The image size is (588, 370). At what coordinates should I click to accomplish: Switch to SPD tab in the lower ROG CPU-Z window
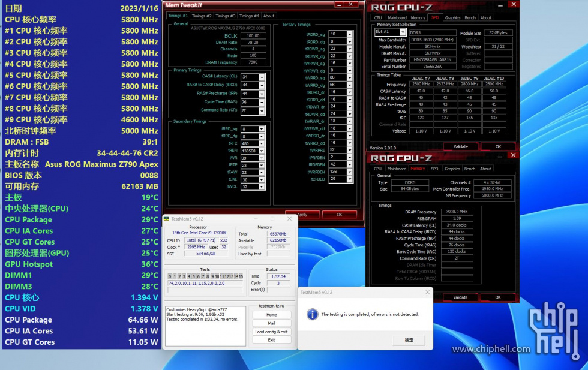pyautogui.click(x=434, y=169)
